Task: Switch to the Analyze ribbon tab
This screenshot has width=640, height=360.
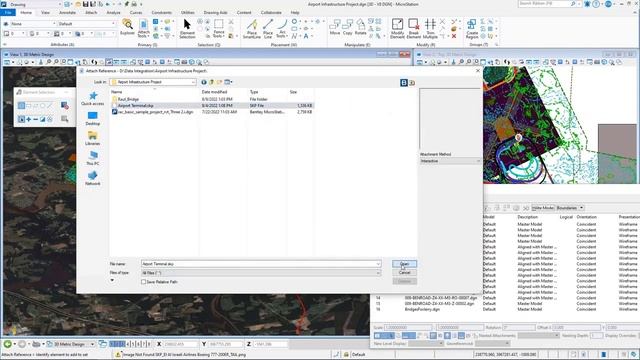Action: pyautogui.click(x=113, y=13)
